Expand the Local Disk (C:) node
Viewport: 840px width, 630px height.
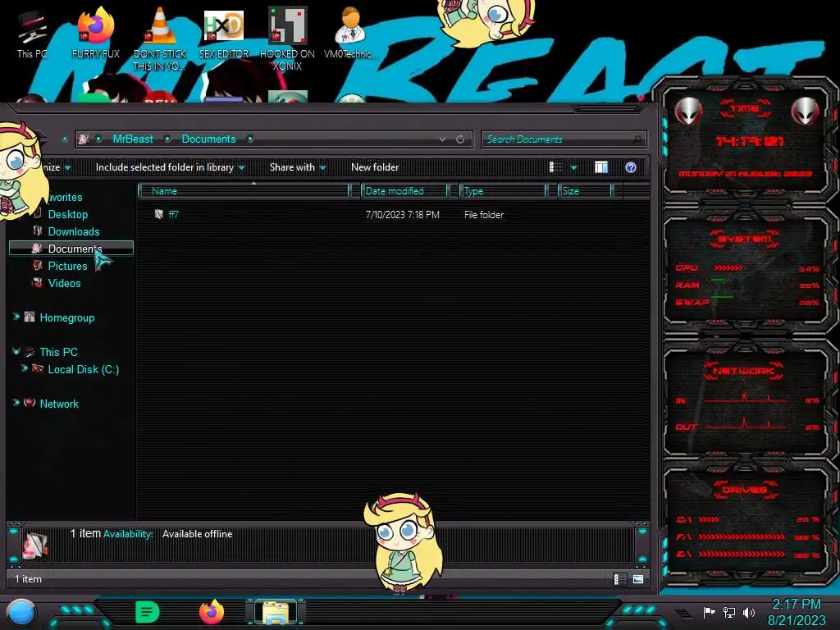(24, 368)
